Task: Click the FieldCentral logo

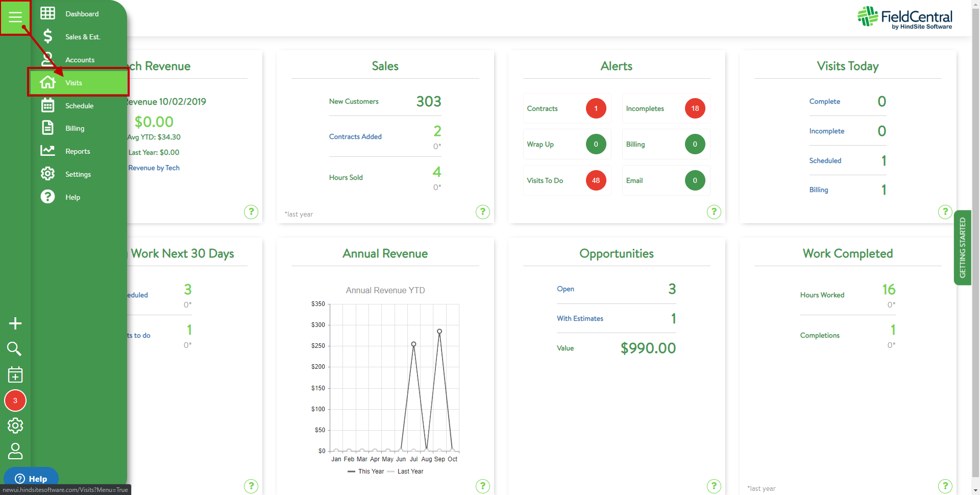Action: [904, 18]
